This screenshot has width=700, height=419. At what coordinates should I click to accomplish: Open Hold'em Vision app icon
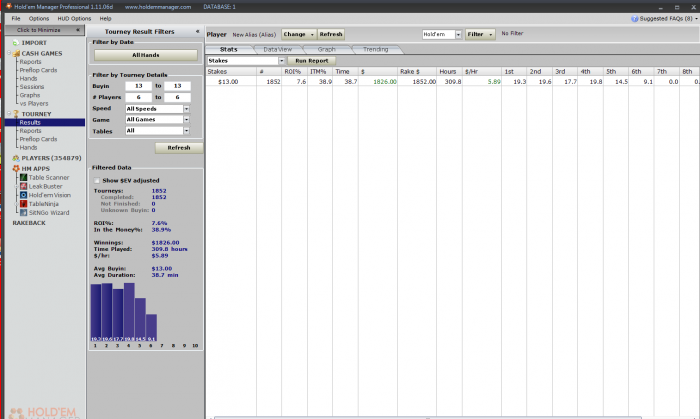click(24, 195)
